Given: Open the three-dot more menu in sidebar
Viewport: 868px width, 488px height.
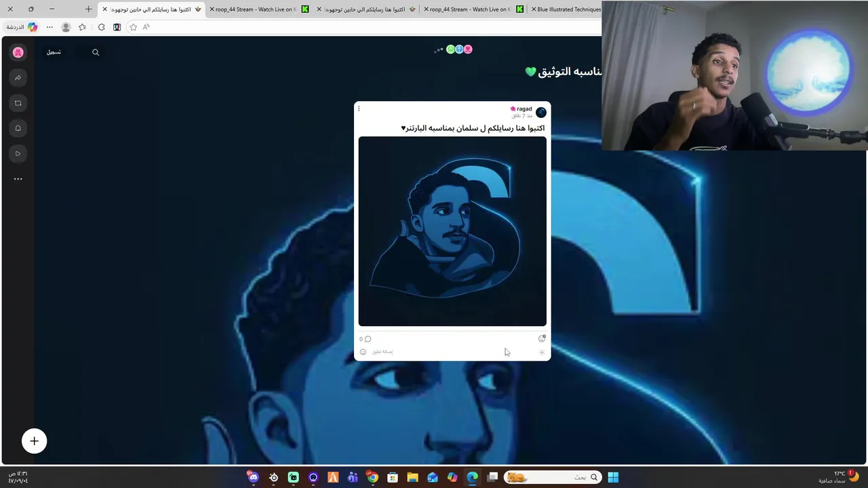Looking at the screenshot, I should coord(18,179).
